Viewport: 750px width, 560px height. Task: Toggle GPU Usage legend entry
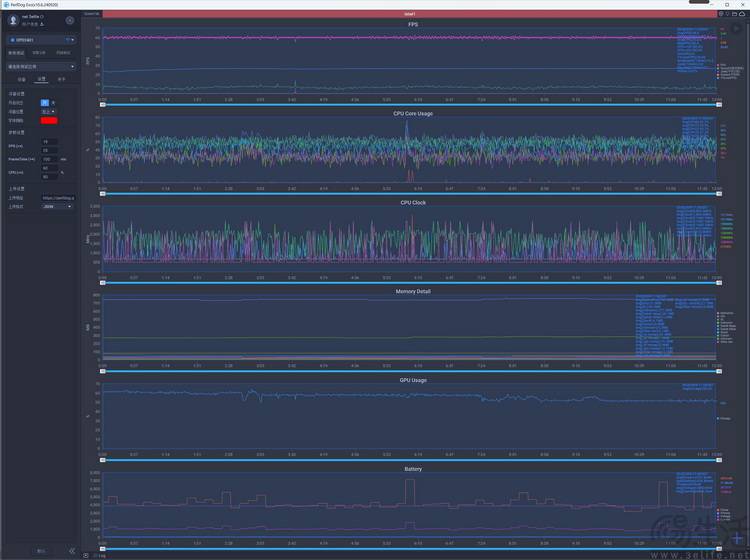(724, 418)
